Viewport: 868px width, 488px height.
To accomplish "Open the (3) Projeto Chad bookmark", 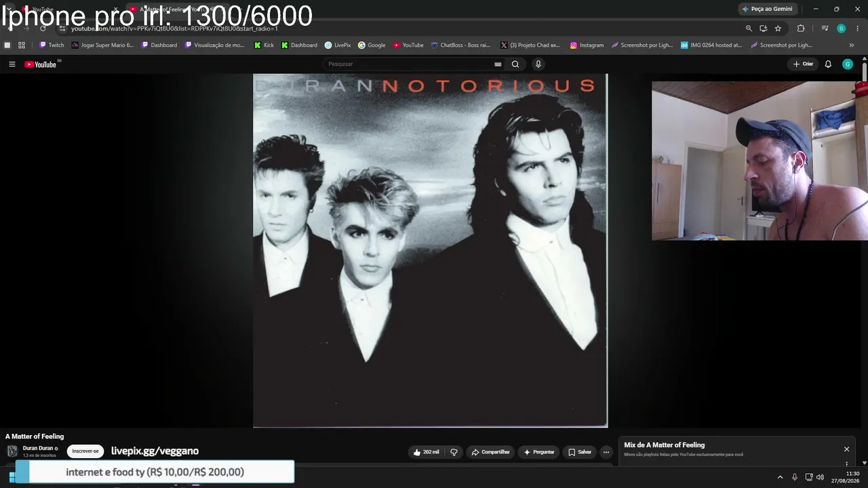I will (x=530, y=45).
